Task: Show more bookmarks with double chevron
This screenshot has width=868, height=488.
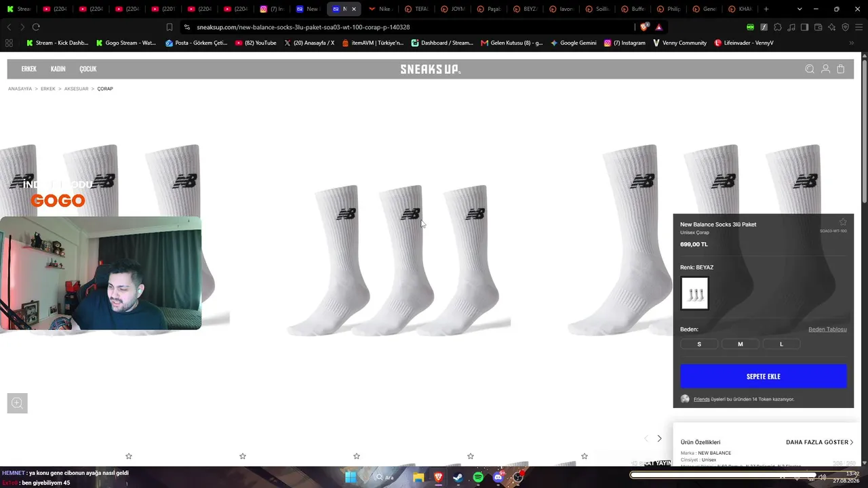Action: tap(852, 43)
